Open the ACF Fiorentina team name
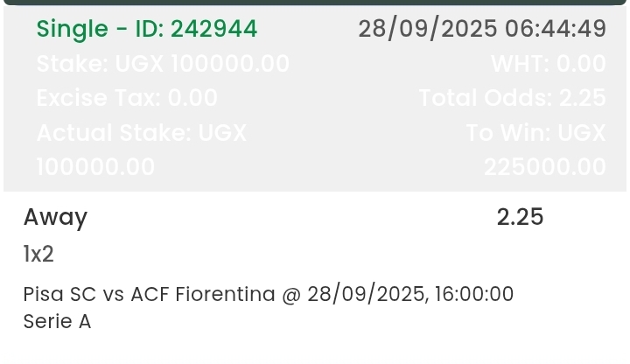 click(203, 294)
